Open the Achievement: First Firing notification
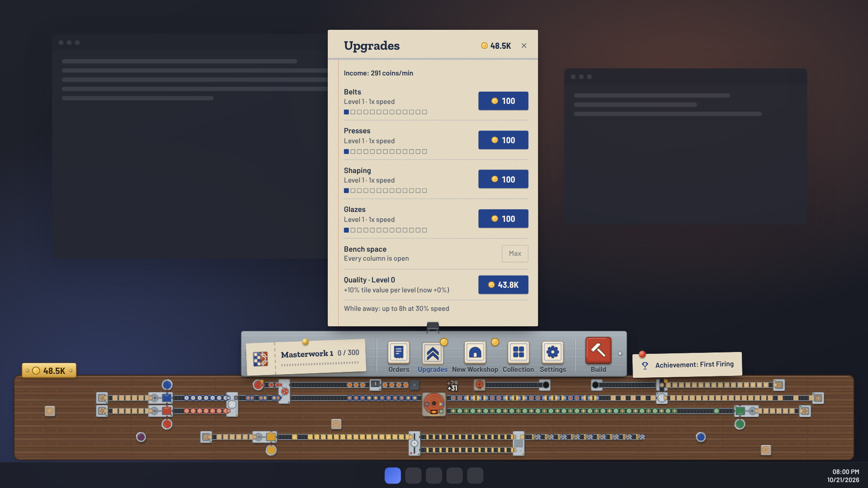This screenshot has height=488, width=868. (687, 365)
